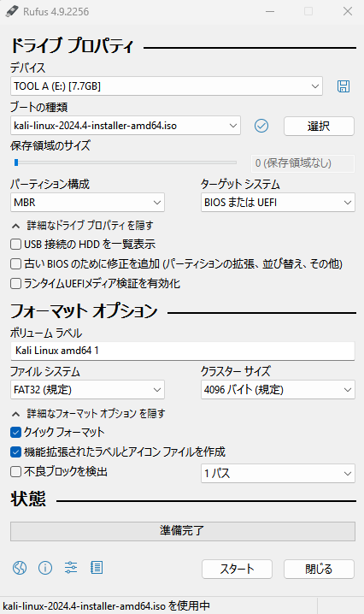Open the ファイル システム FAT32 dropdown
364x614 pixels.
click(87, 390)
